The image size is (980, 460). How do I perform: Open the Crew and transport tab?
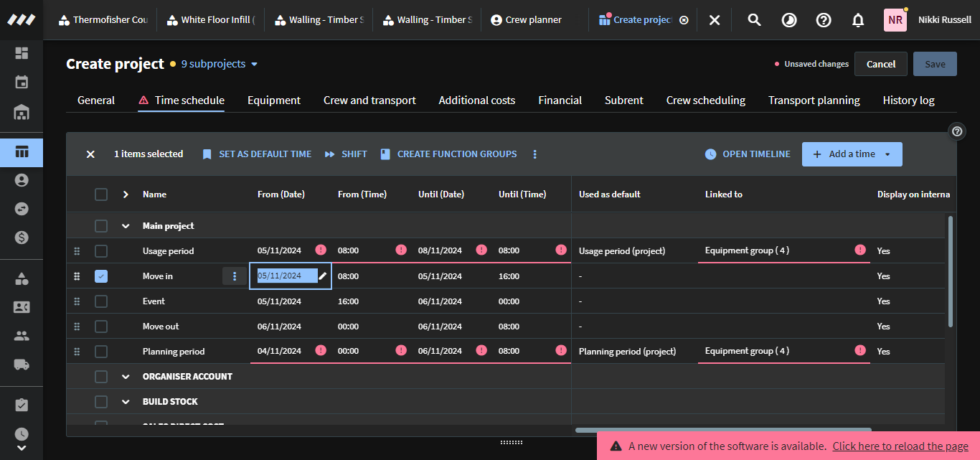369,100
